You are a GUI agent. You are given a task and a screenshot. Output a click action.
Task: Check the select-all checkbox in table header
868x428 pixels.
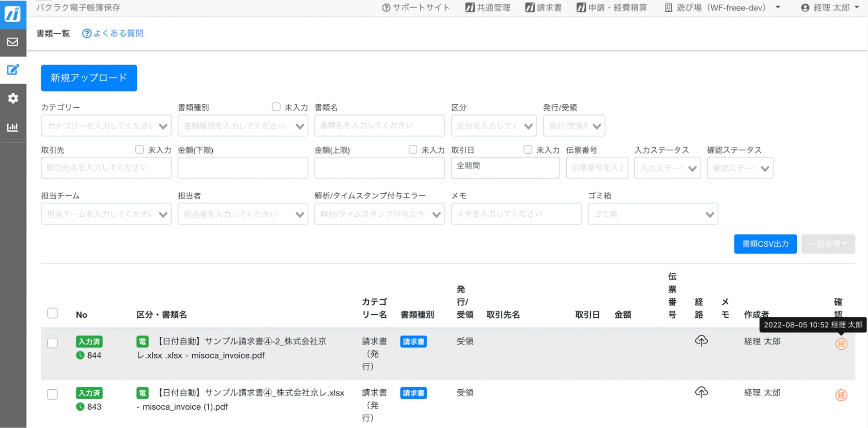(x=53, y=313)
